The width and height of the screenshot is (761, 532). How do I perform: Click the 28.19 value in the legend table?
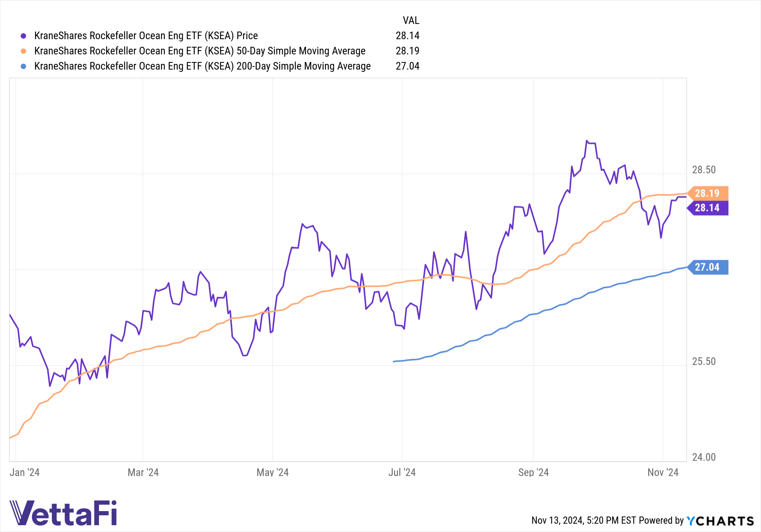(x=408, y=51)
